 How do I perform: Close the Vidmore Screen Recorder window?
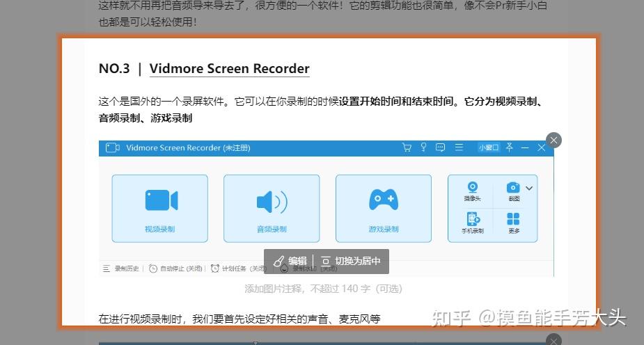(542, 147)
